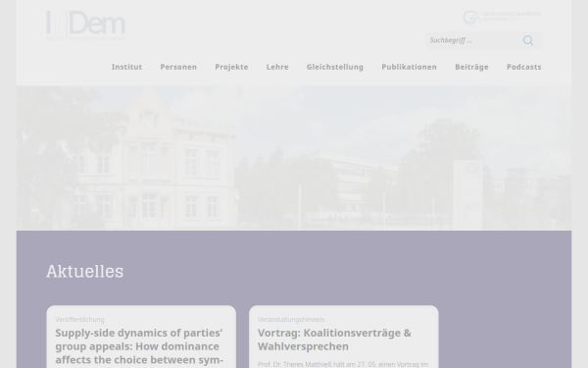Click the Prof. Dr. Theres Matthieß teaser text
The width and height of the screenshot is (588, 368).
[343, 364]
